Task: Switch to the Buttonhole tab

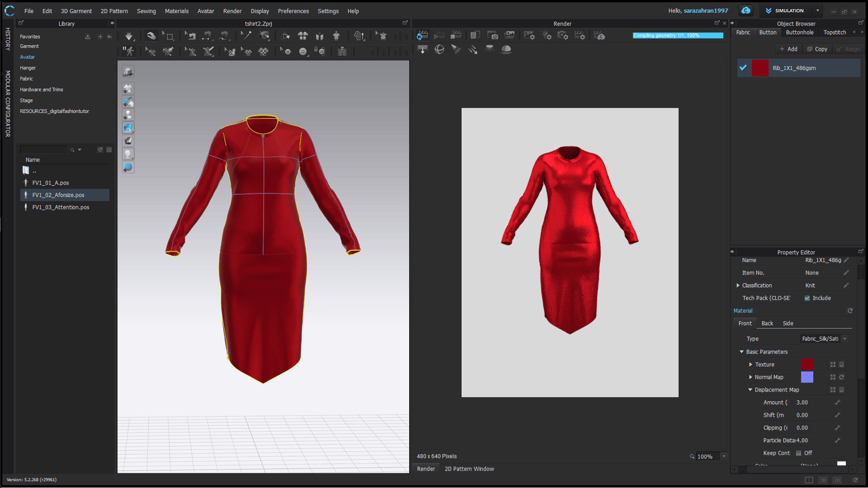Action: tap(800, 32)
